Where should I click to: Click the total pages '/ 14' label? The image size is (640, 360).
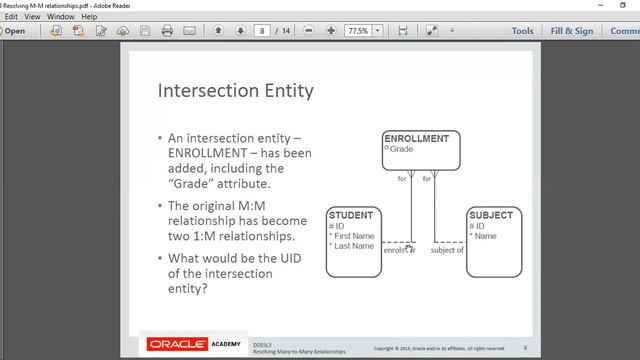coord(282,31)
